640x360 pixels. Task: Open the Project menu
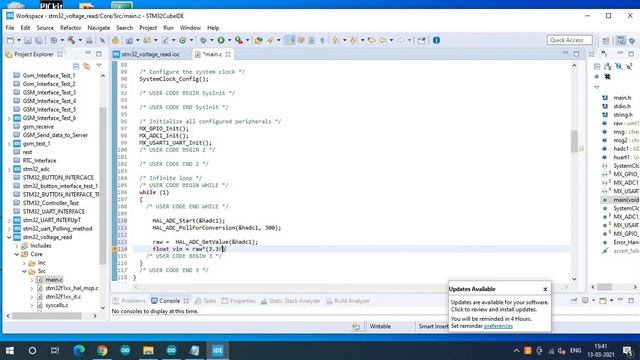point(148,28)
